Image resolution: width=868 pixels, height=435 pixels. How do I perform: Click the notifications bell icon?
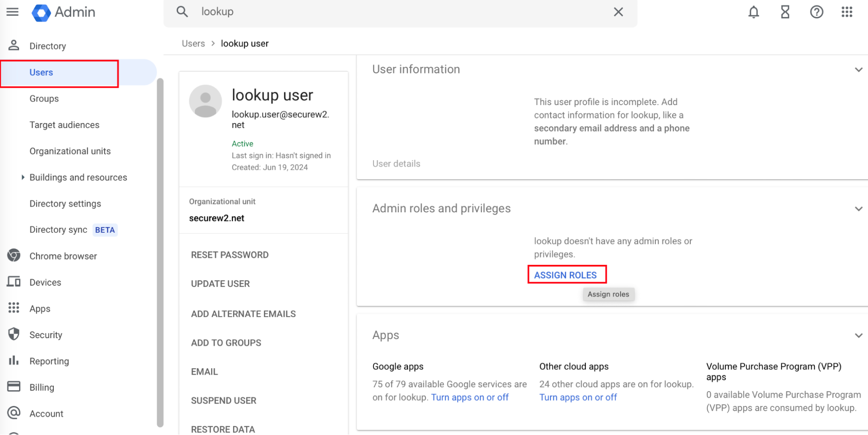point(753,12)
